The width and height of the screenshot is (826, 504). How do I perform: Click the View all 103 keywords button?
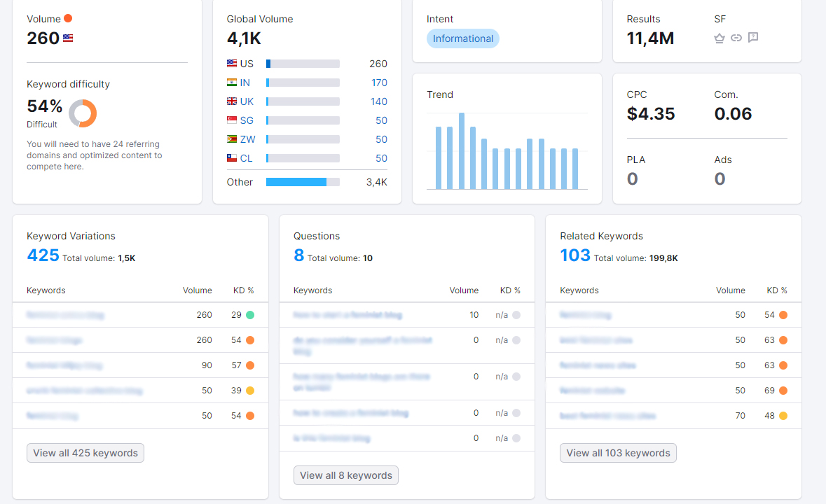(619, 453)
